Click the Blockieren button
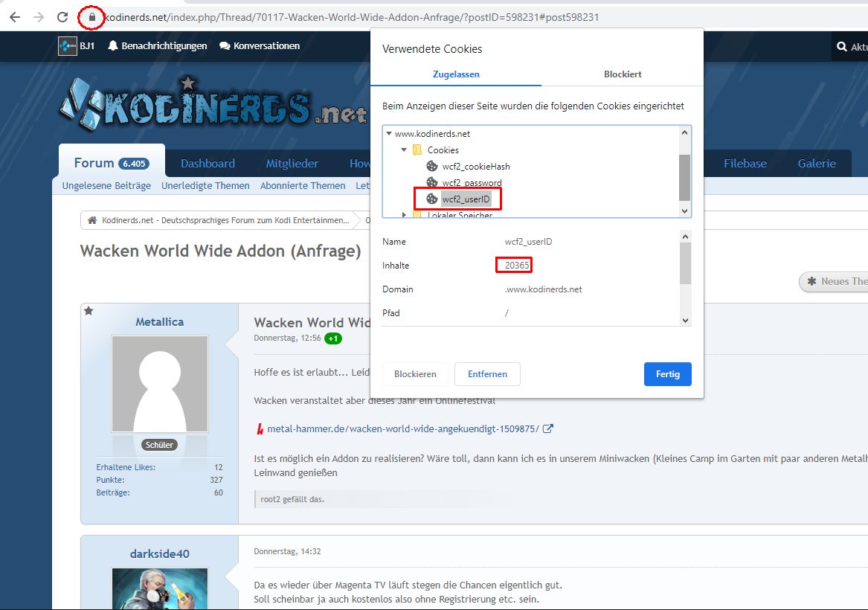The width and height of the screenshot is (868, 610). point(415,374)
